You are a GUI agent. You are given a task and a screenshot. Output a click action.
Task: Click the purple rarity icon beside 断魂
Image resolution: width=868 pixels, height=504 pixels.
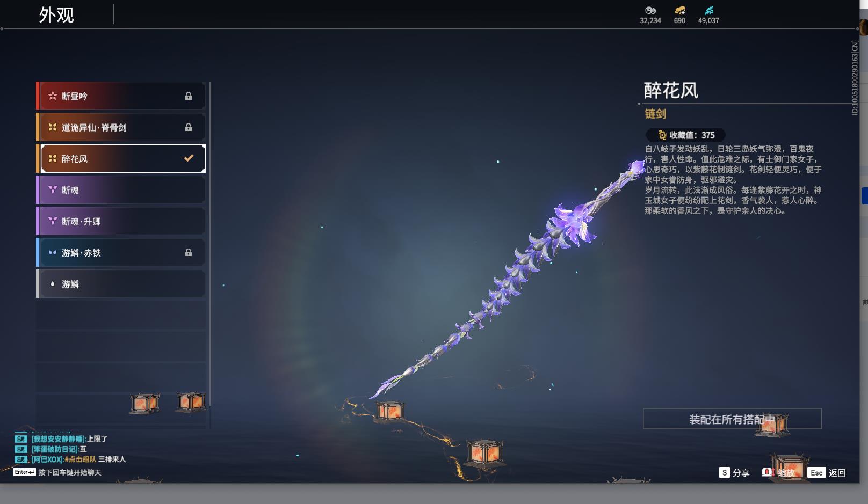pyautogui.click(x=53, y=190)
